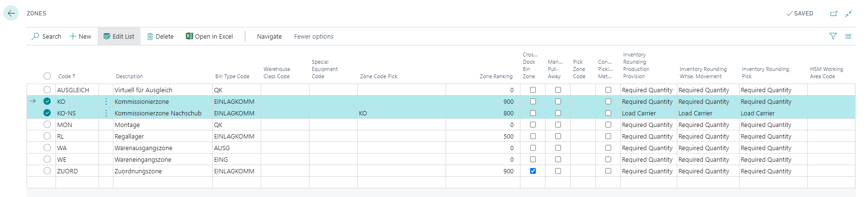The width and height of the screenshot is (868, 197).
Task: Show more options for row KO
Action: click(x=106, y=101)
